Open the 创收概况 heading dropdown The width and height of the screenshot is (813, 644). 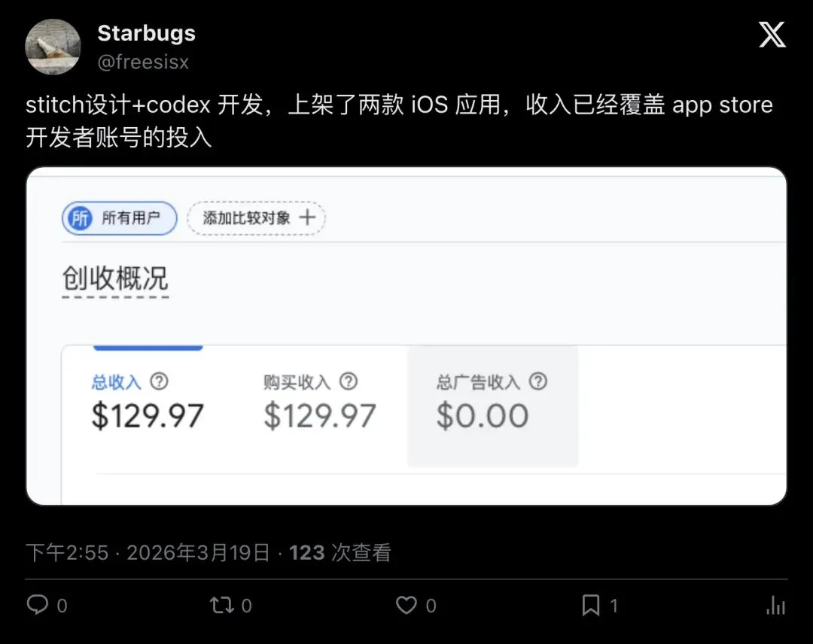tap(115, 279)
